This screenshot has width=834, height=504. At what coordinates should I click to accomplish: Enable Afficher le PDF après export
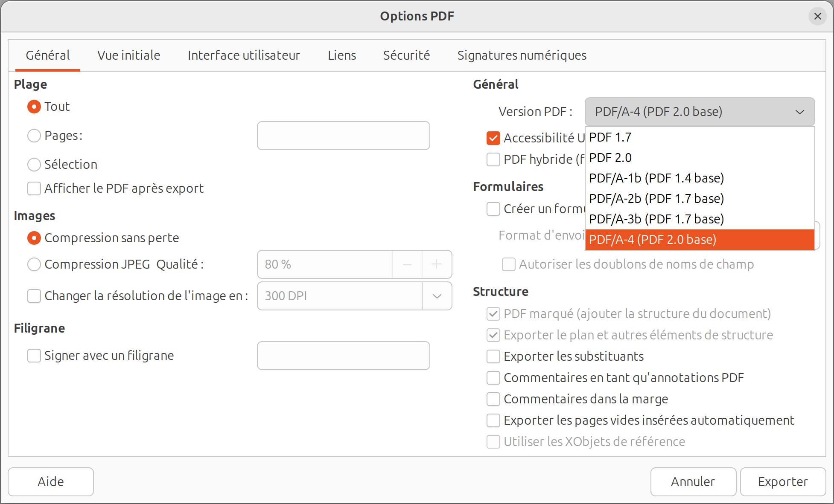coord(34,188)
